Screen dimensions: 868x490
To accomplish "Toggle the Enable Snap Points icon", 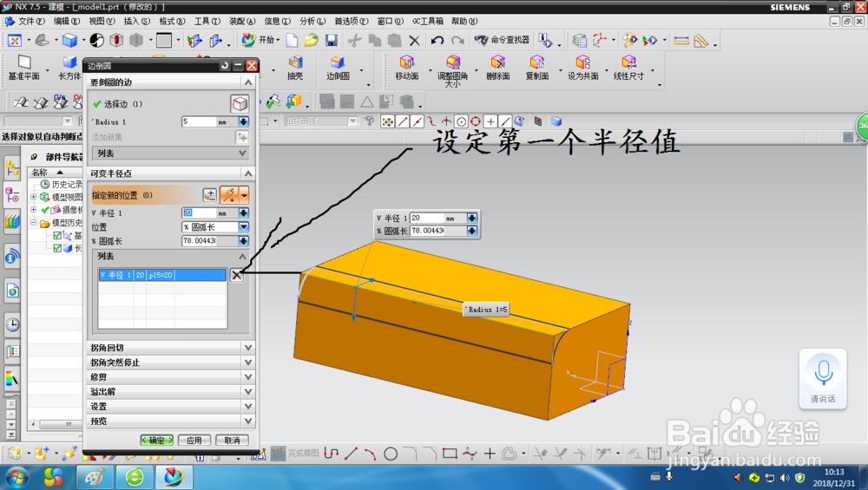I will pyautogui.click(x=388, y=121).
